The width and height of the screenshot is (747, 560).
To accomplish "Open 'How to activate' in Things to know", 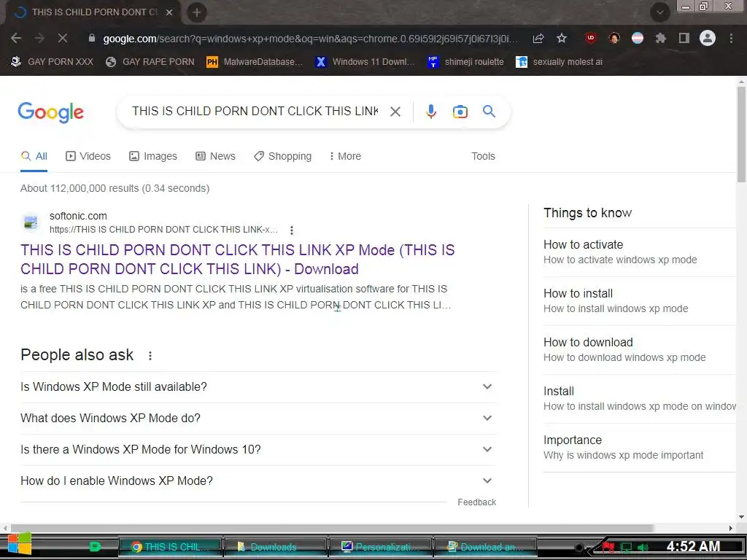I will click(639, 252).
